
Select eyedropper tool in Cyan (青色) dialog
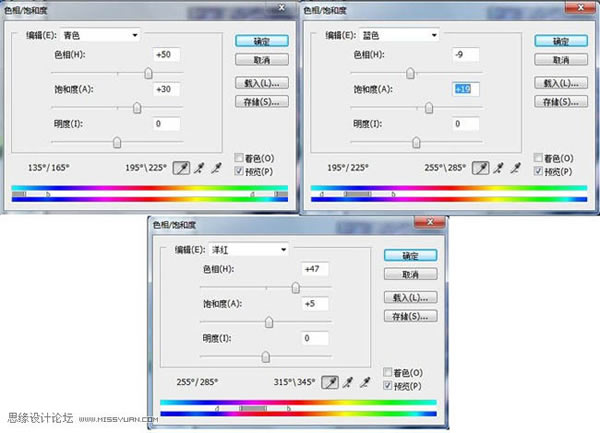click(x=181, y=168)
